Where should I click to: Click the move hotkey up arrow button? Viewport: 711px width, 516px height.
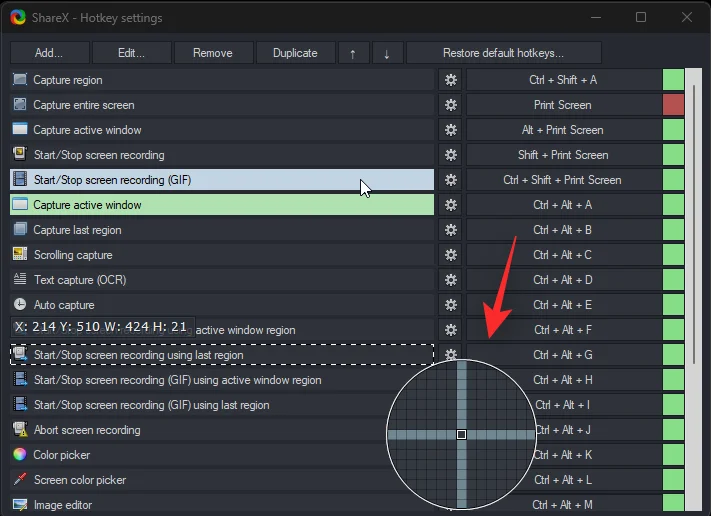[352, 53]
